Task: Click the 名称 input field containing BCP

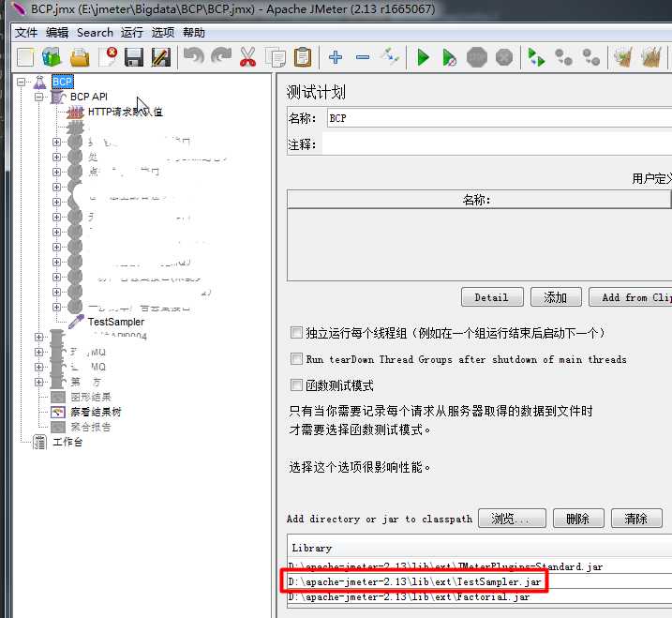Action: tap(500, 118)
